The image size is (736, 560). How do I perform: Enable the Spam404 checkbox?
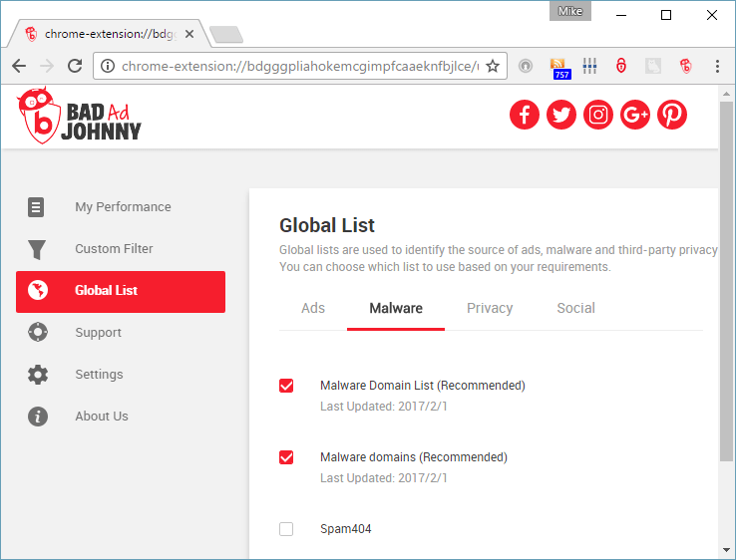[x=286, y=529]
